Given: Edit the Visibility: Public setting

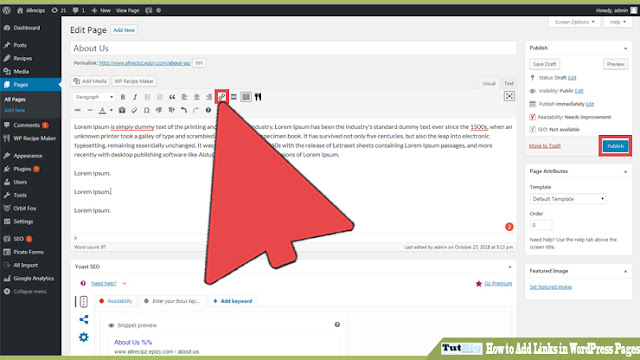Looking at the screenshot, I should (x=579, y=91).
